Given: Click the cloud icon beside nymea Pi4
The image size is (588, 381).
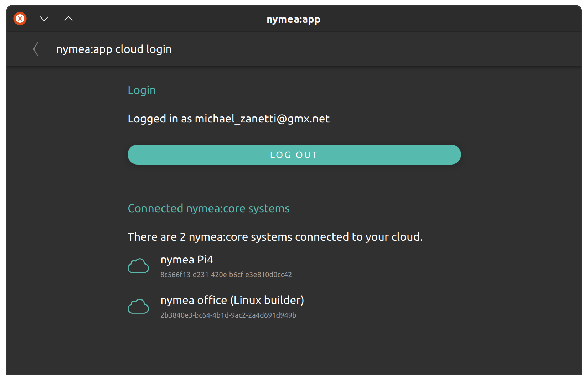Looking at the screenshot, I should (138, 266).
